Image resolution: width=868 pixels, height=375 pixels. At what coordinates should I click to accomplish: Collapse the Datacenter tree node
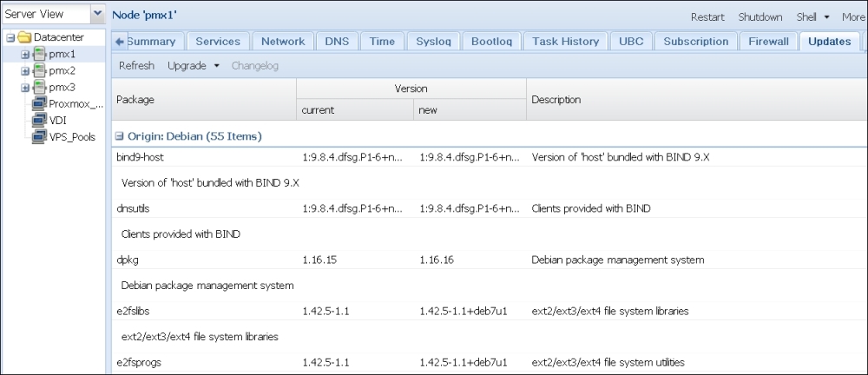[10, 37]
